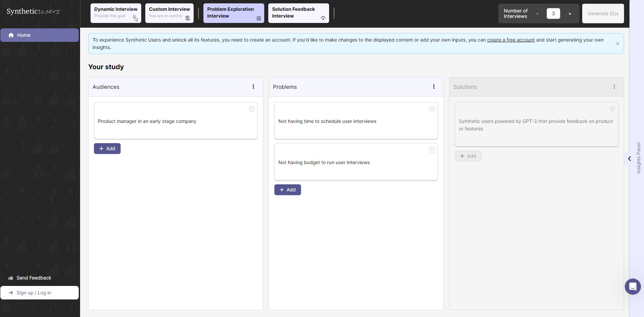
Task: Check 'Not having time to schedule' checkbox
Action: pos(432,109)
